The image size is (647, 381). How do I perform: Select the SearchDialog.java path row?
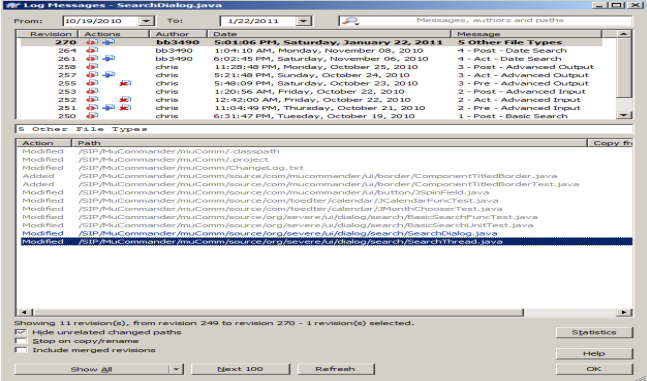326,233
